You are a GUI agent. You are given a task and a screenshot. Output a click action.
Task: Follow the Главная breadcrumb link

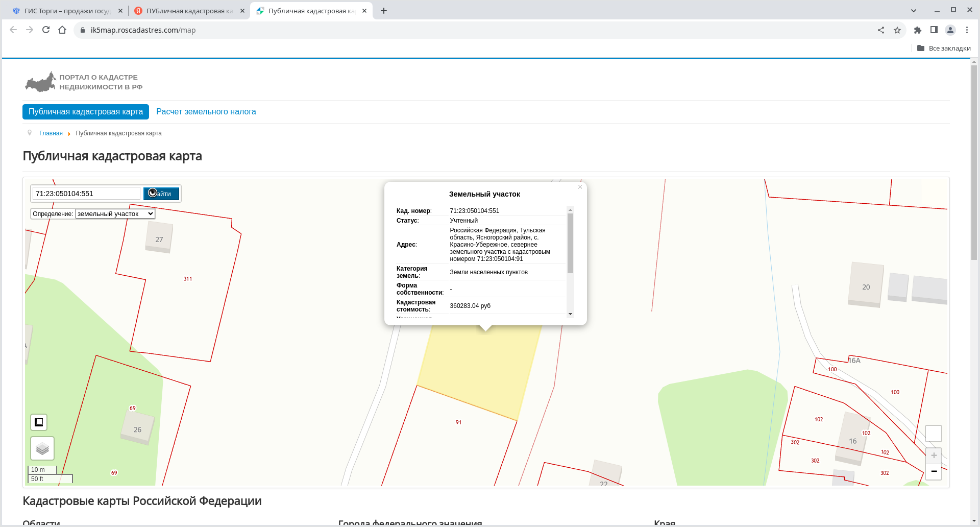(51, 133)
